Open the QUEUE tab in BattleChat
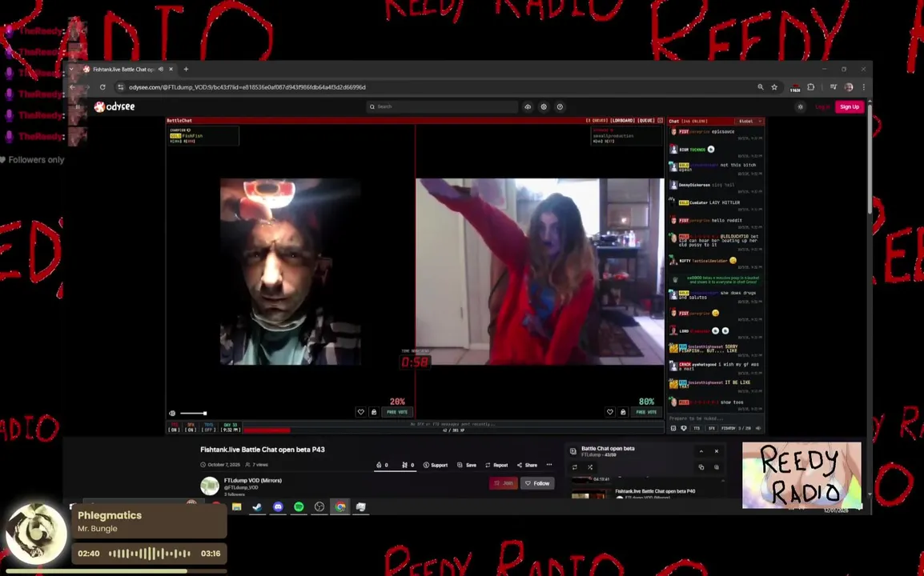The width and height of the screenshot is (924, 576). click(x=646, y=121)
